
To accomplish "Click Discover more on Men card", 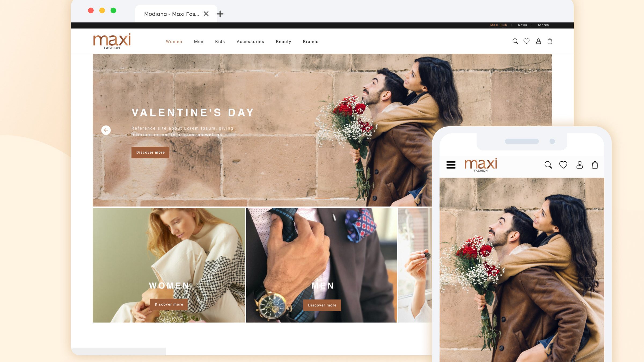I will 322,305.
